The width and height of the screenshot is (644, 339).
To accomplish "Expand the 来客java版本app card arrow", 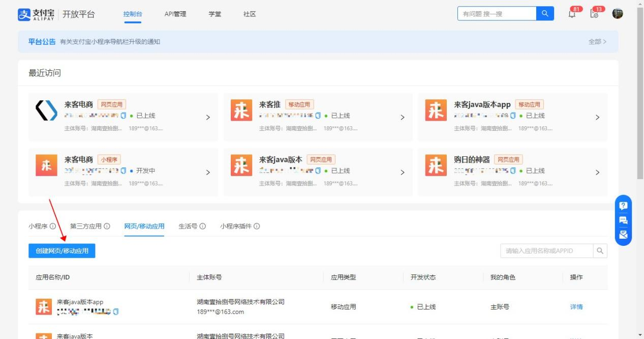I will (597, 117).
